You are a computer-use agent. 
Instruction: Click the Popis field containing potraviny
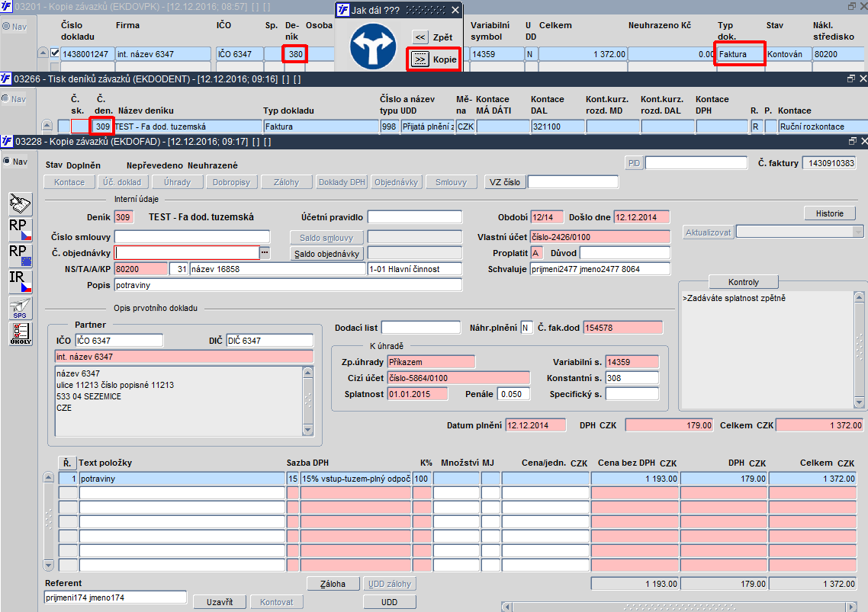tap(288, 285)
